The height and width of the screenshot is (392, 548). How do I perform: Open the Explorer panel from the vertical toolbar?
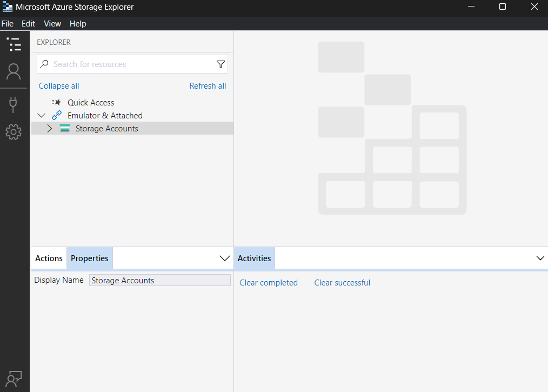pyautogui.click(x=14, y=44)
